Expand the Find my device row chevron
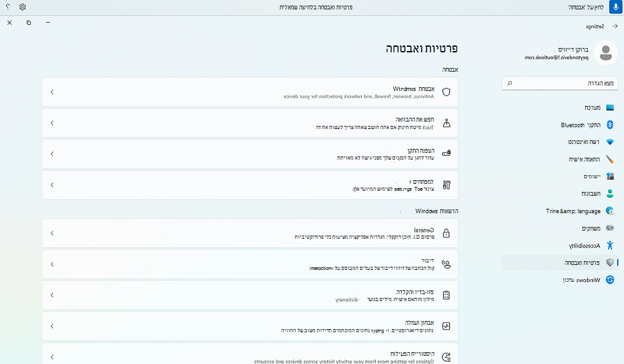Image resolution: width=624 pixels, height=364 pixels. (x=52, y=123)
